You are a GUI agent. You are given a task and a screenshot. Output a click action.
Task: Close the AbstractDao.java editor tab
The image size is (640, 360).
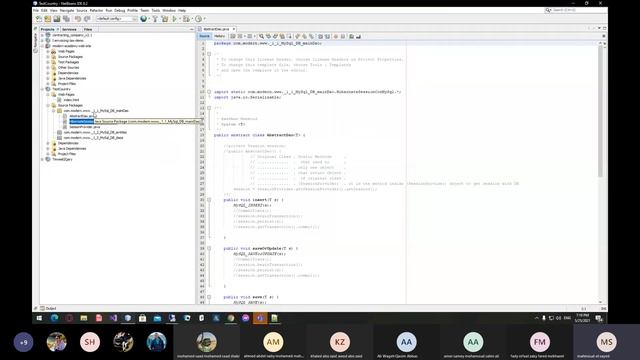click(234, 29)
